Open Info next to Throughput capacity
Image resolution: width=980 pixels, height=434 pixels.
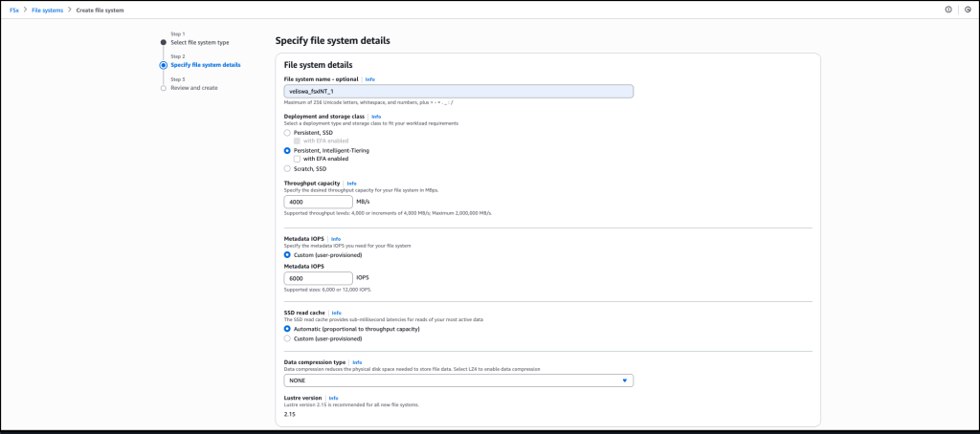coord(351,183)
